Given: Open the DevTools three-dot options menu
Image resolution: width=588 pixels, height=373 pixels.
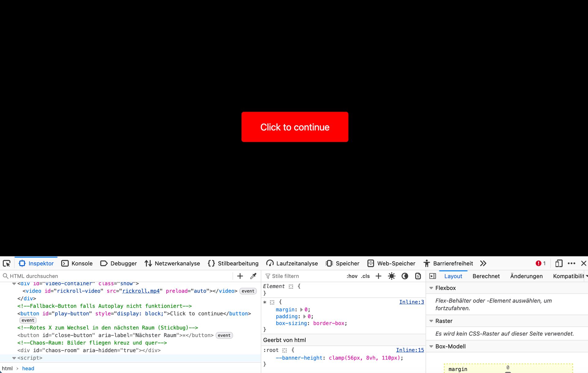Looking at the screenshot, I should click(x=571, y=264).
